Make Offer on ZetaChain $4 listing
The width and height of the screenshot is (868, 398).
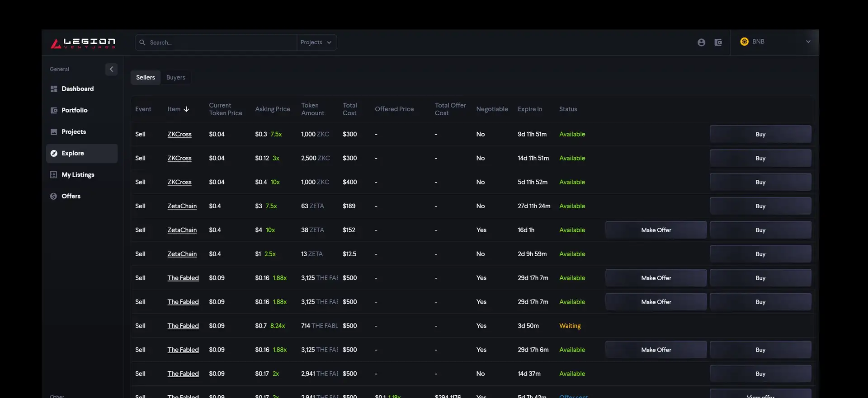656,230
